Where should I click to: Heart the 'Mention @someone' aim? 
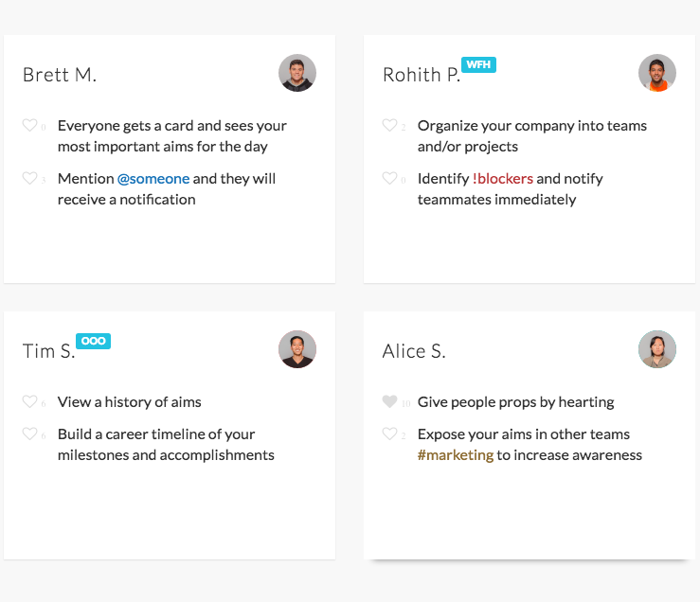(29, 178)
